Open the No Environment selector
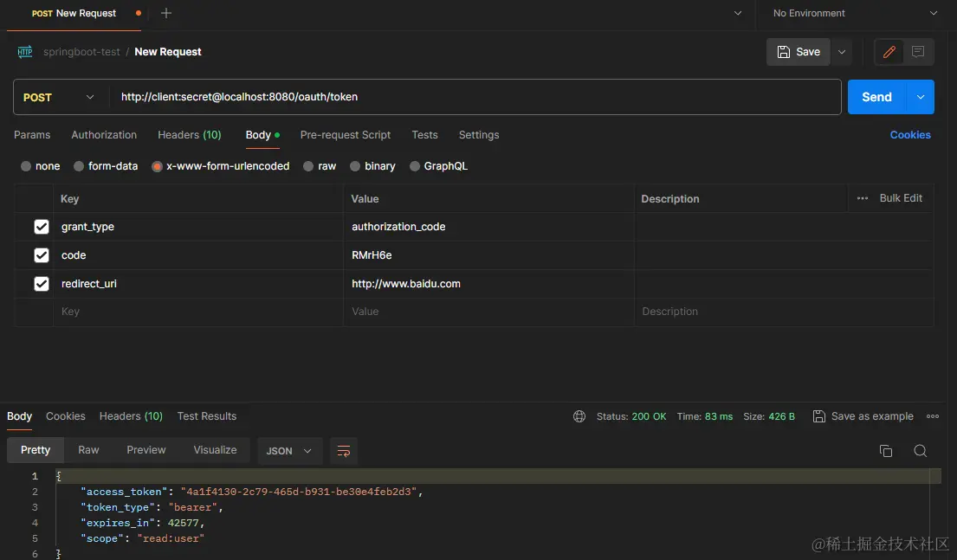Screen dimensions: 957x560 [x=855, y=13]
